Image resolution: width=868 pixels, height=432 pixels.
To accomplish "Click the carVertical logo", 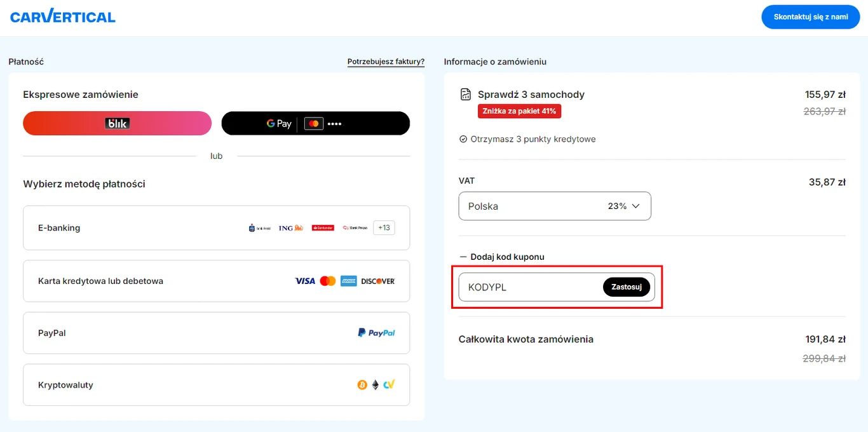I will tap(62, 17).
